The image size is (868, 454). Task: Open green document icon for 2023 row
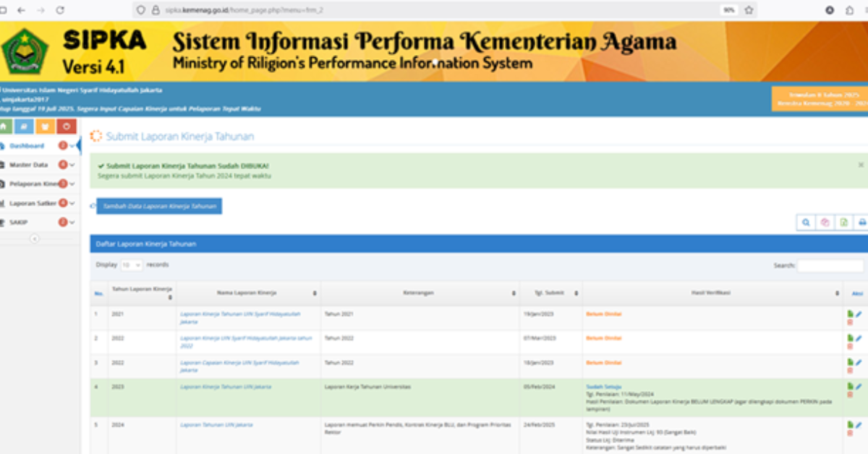tap(851, 387)
